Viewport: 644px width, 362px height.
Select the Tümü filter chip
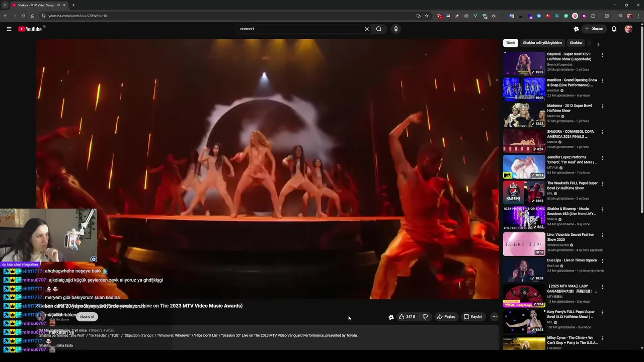(x=510, y=43)
